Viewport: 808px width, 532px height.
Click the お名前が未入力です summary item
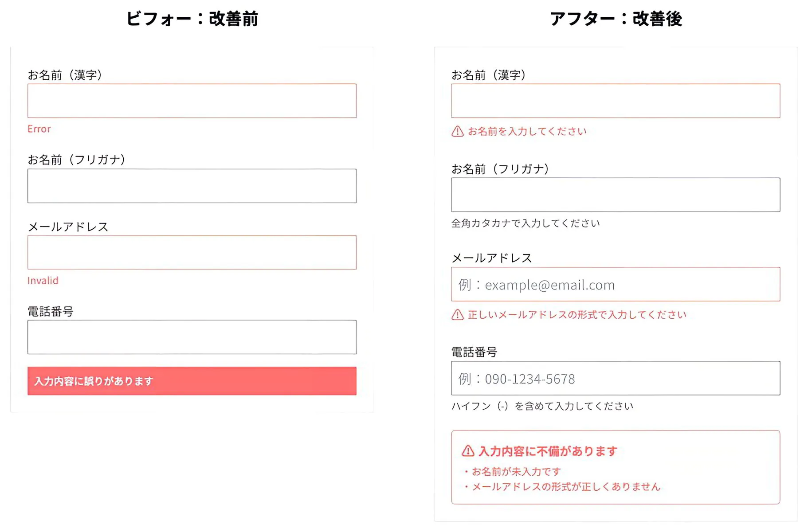[x=516, y=471]
